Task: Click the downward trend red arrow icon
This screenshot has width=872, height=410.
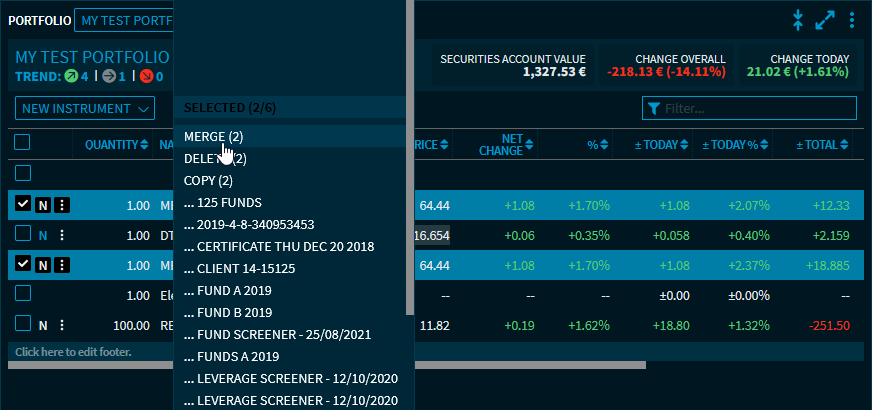Action: click(147, 77)
